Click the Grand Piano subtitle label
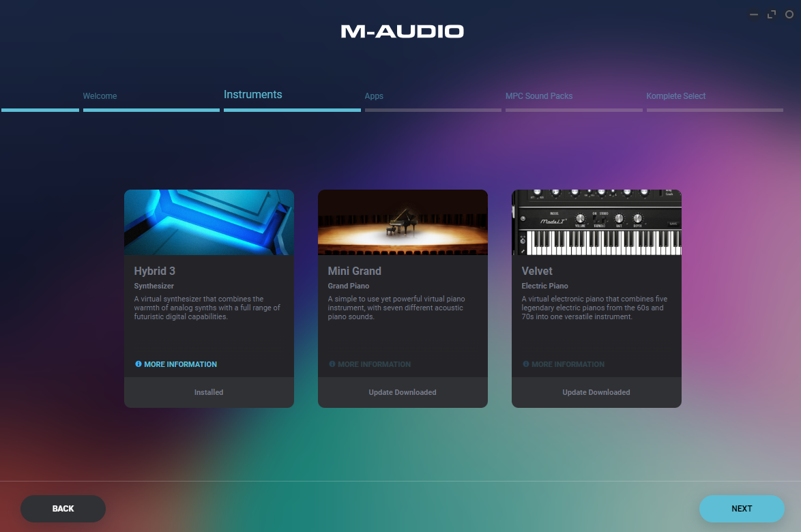 349,286
